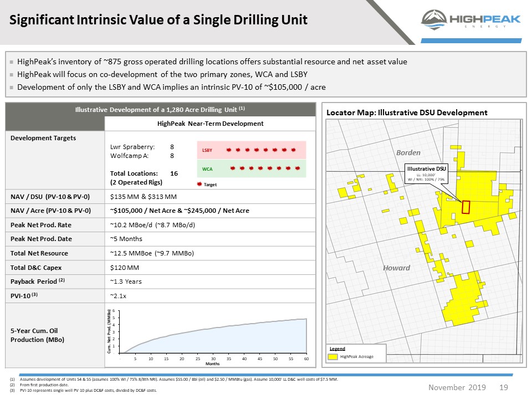The height and width of the screenshot is (399, 532).
Task: Select the slide title 'Significant Intrinsic Value of a Single Drilling Unit'
Action: 158,20
